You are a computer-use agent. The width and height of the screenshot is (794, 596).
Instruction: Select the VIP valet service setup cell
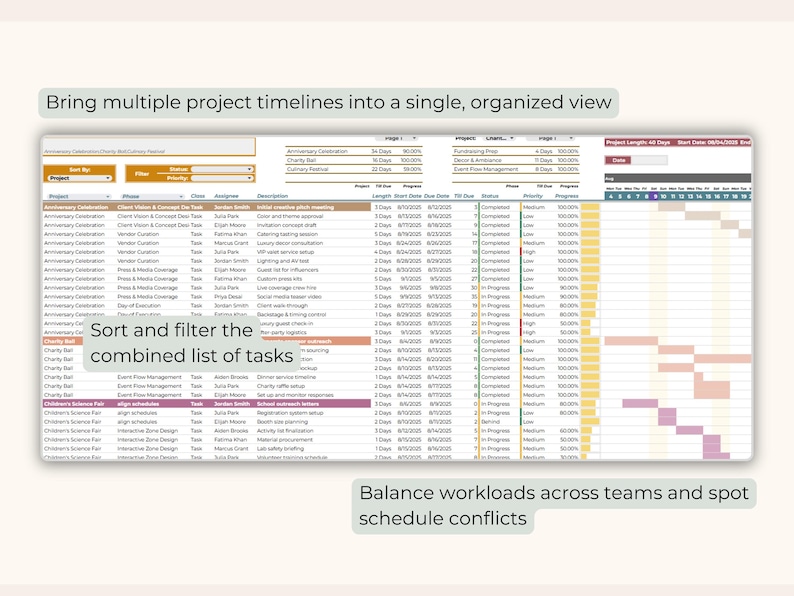click(285, 252)
